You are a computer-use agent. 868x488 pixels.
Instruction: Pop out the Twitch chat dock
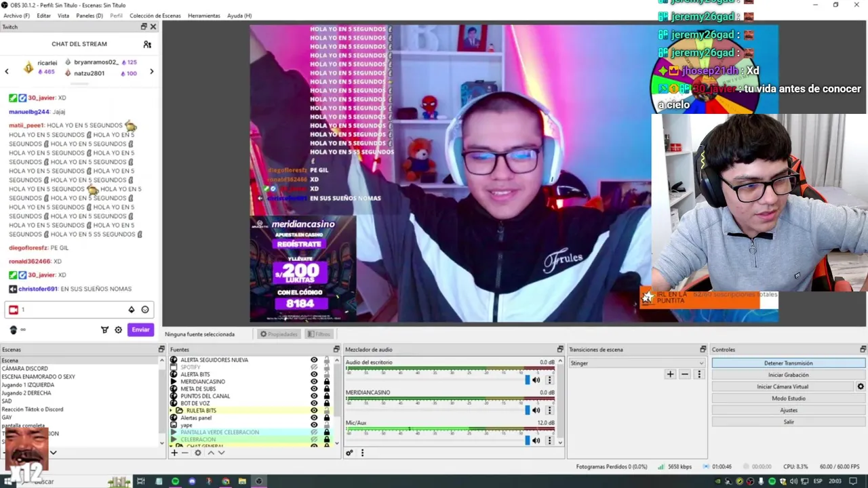click(x=144, y=26)
